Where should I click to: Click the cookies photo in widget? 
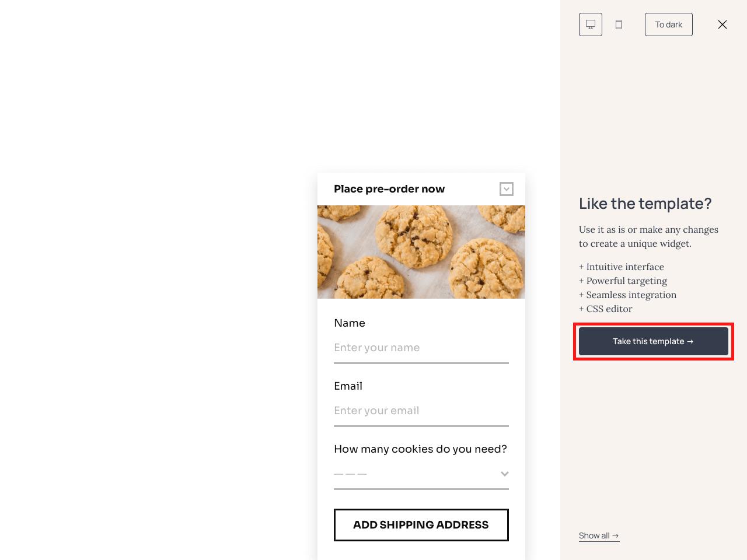pyautogui.click(x=421, y=252)
